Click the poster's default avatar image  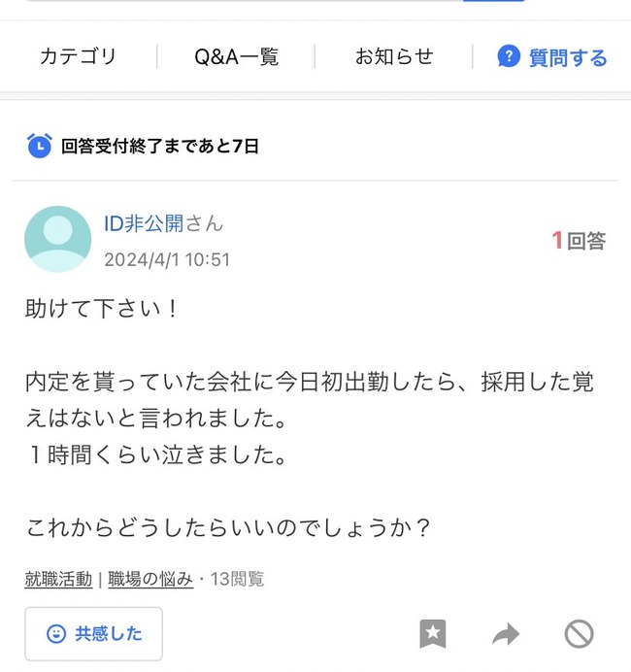click(x=58, y=238)
